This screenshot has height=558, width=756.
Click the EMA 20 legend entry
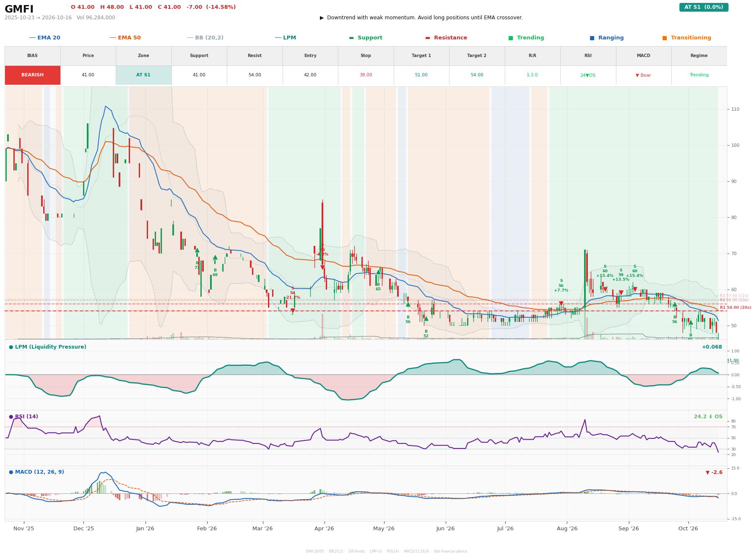pos(44,38)
